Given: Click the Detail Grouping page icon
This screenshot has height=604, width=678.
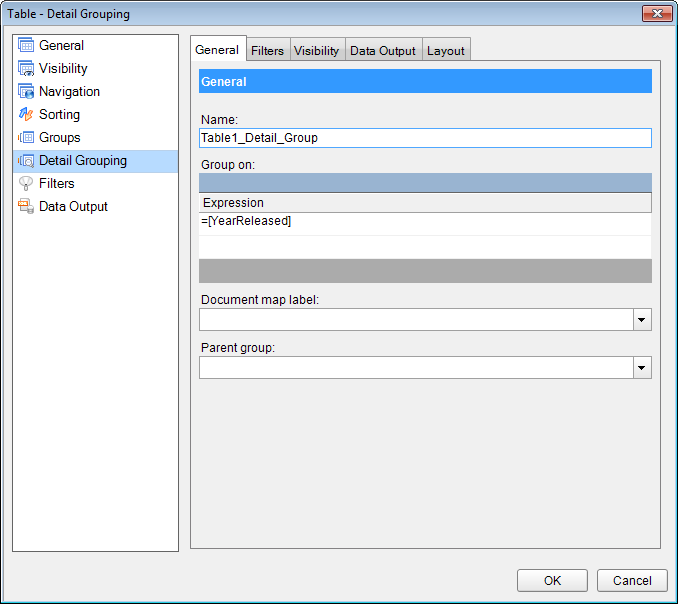Looking at the screenshot, I should click(26, 160).
